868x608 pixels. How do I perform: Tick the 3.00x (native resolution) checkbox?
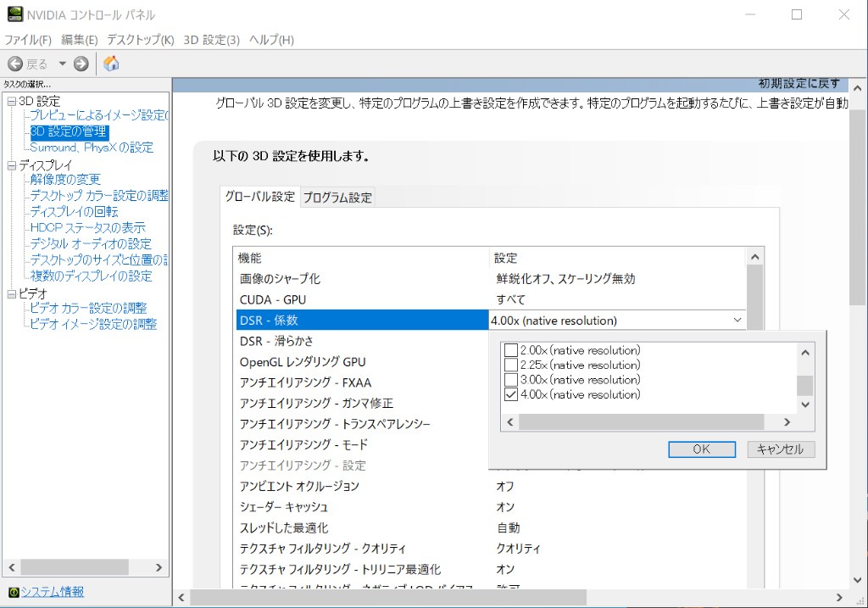click(x=510, y=380)
